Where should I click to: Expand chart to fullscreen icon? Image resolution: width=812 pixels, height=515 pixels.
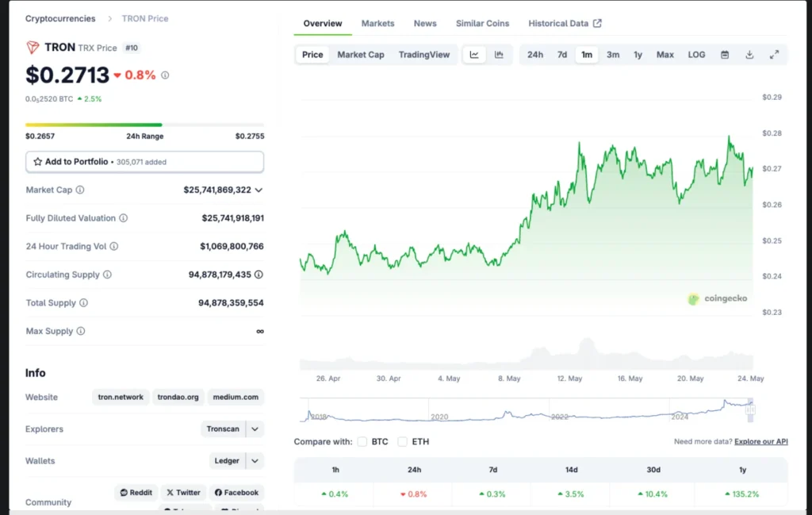774,55
